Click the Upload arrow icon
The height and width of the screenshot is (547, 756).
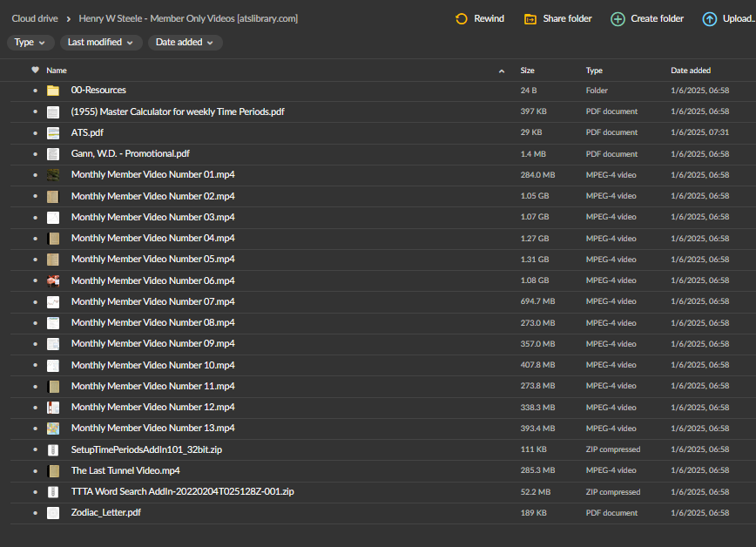710,18
